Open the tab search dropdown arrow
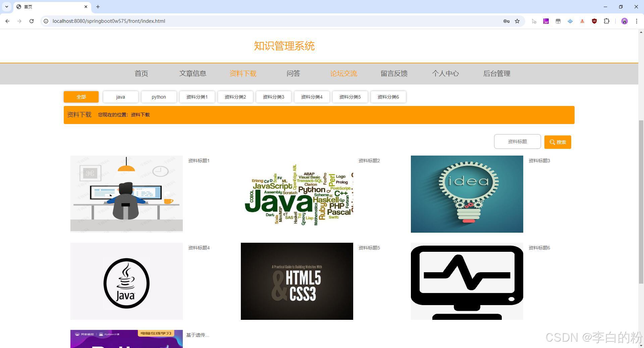 click(7, 7)
